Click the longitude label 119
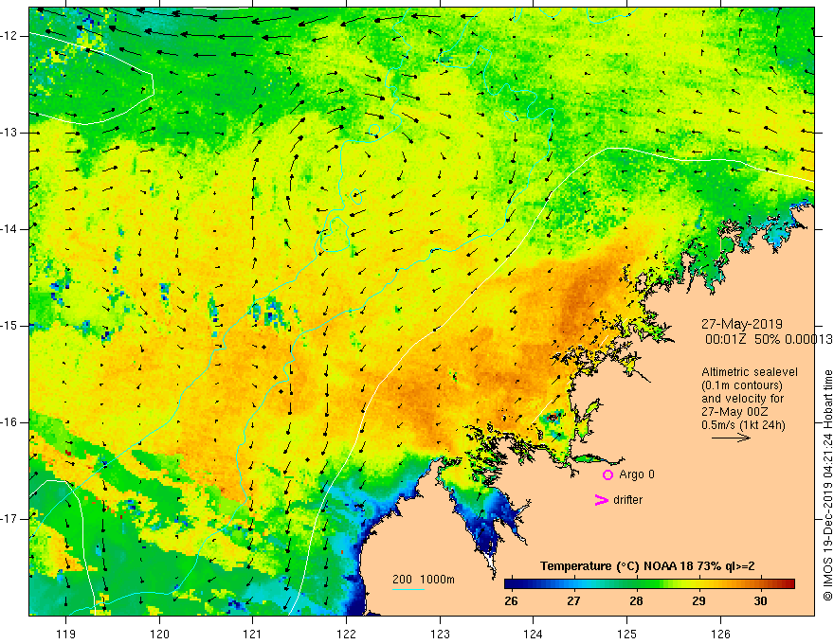The width and height of the screenshot is (834, 644). pyautogui.click(x=66, y=634)
